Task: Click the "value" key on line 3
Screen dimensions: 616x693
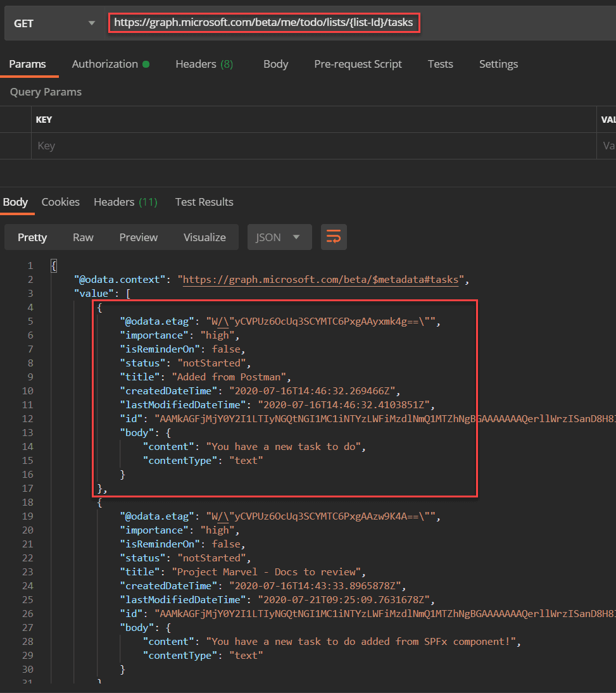Action: click(94, 294)
